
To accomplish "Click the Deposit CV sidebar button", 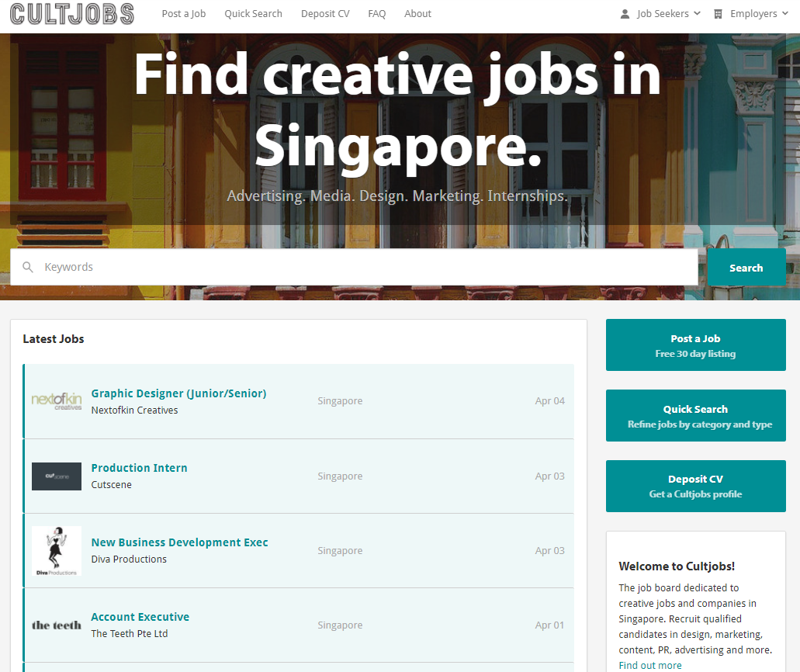I will [695, 486].
